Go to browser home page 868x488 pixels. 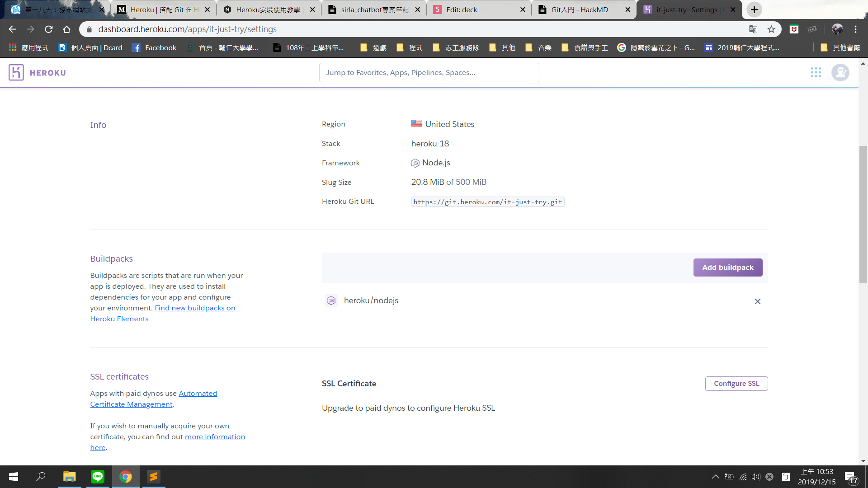67,29
